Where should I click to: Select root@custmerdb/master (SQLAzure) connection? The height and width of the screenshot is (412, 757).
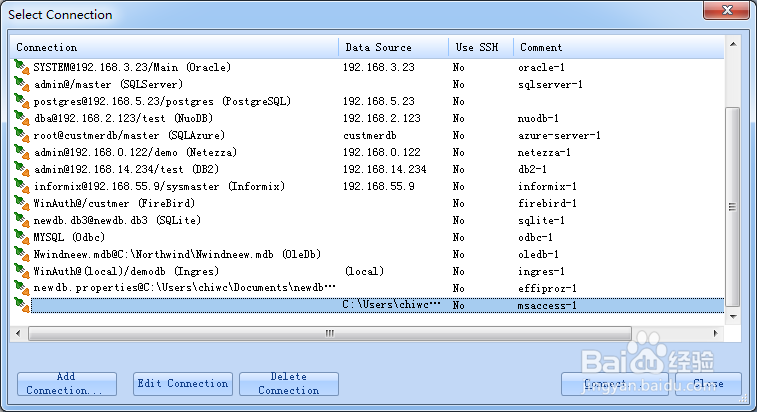pos(129,135)
